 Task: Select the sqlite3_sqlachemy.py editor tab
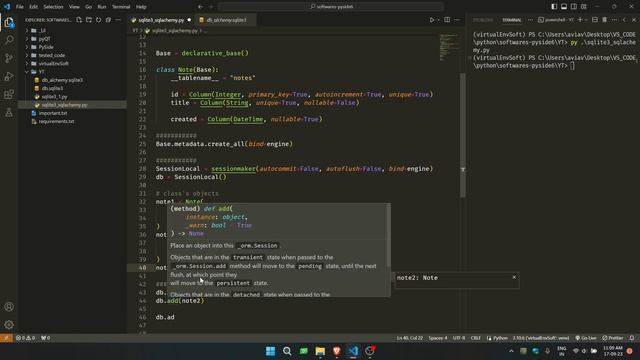tap(161, 20)
